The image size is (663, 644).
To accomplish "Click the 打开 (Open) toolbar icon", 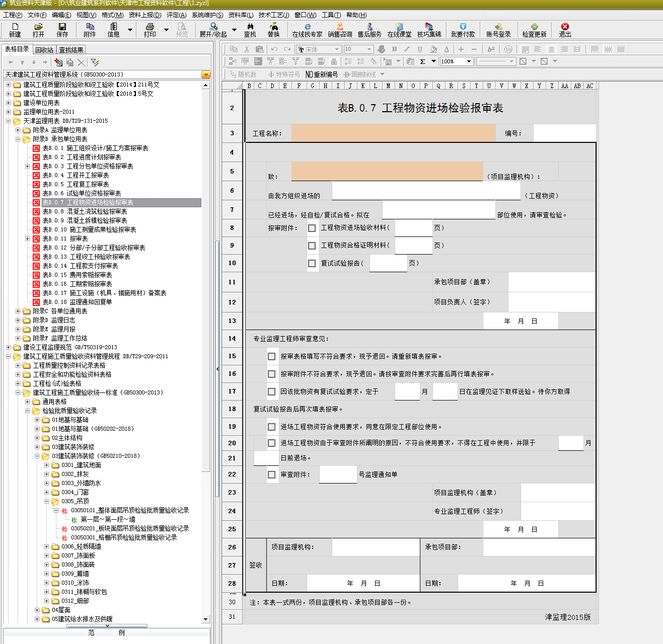I will click(x=38, y=30).
